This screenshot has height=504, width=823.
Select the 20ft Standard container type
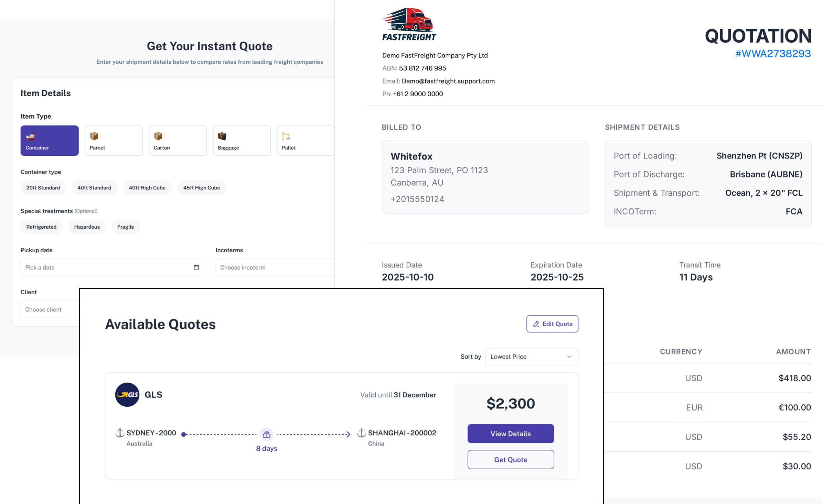[43, 188]
